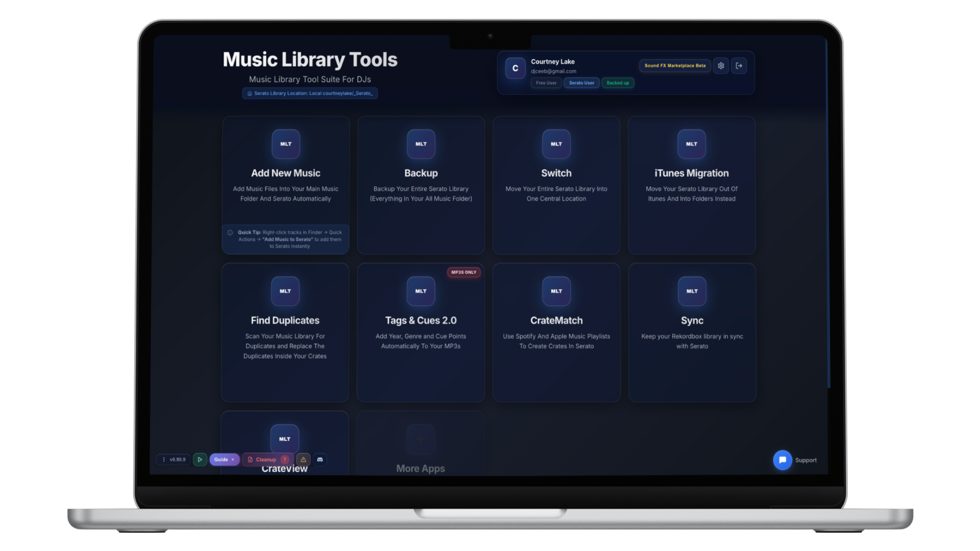Launch the Switch tool
This screenshot has width=980, height=551.
coord(556,173)
